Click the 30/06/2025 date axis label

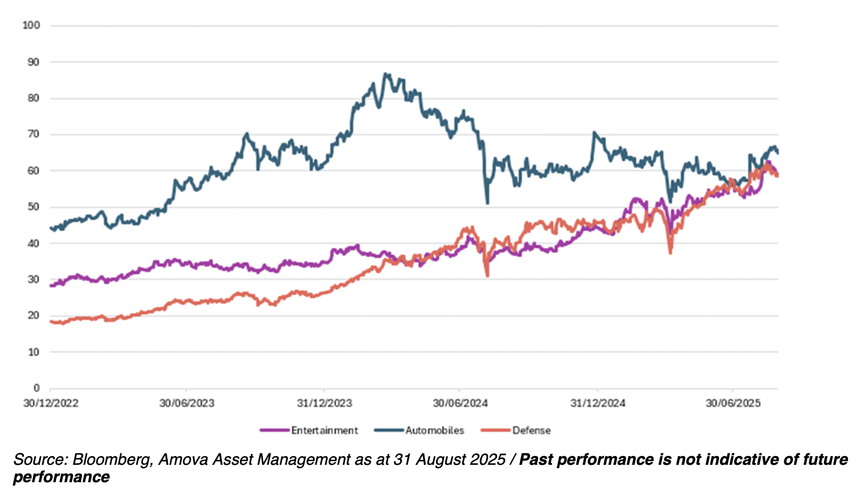pyautogui.click(x=733, y=403)
